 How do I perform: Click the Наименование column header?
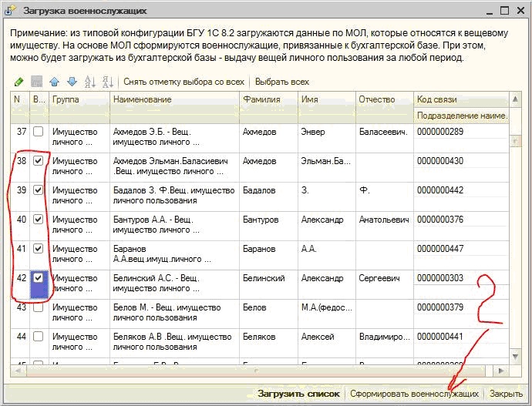tap(174, 100)
